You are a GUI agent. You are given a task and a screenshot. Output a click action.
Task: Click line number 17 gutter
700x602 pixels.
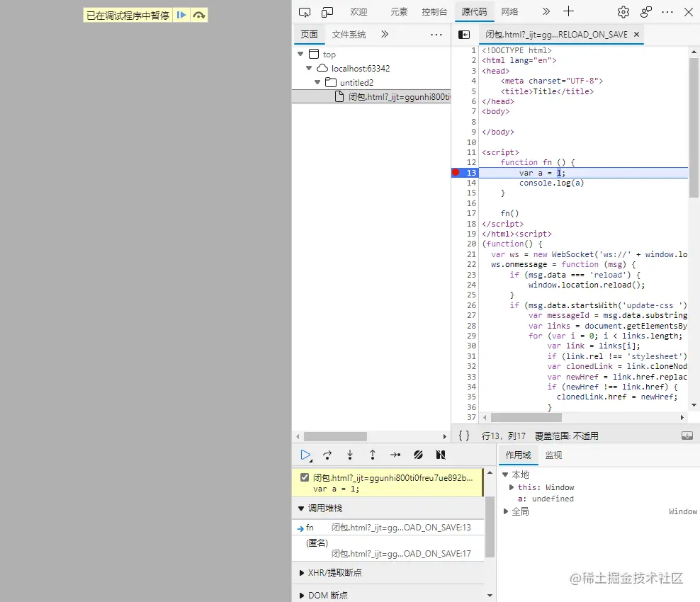click(x=471, y=213)
